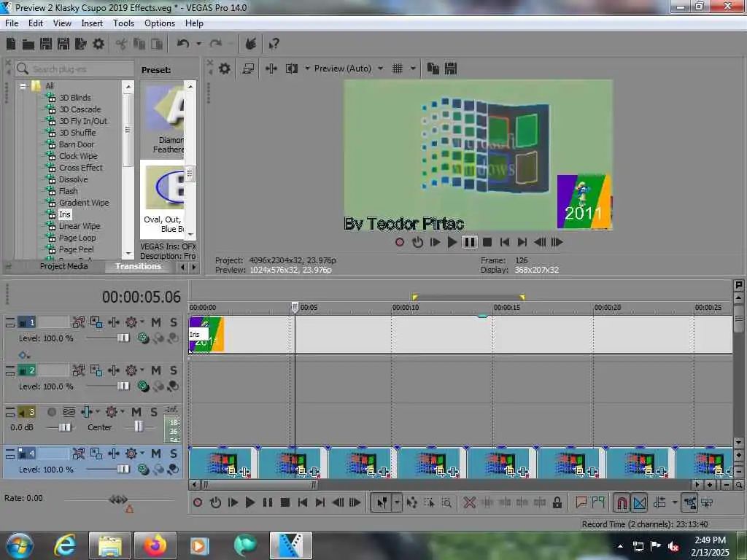Mute audio track 3

(136, 412)
